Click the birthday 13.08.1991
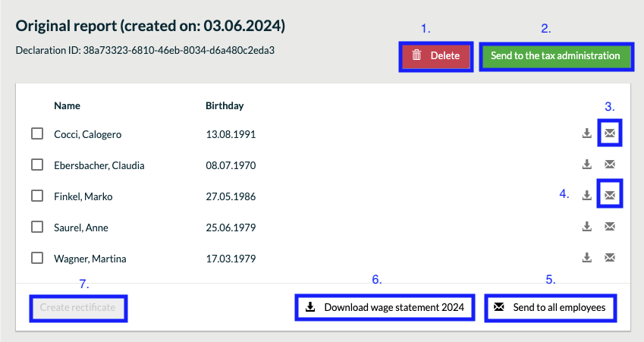The height and width of the screenshot is (342, 644). tap(231, 134)
